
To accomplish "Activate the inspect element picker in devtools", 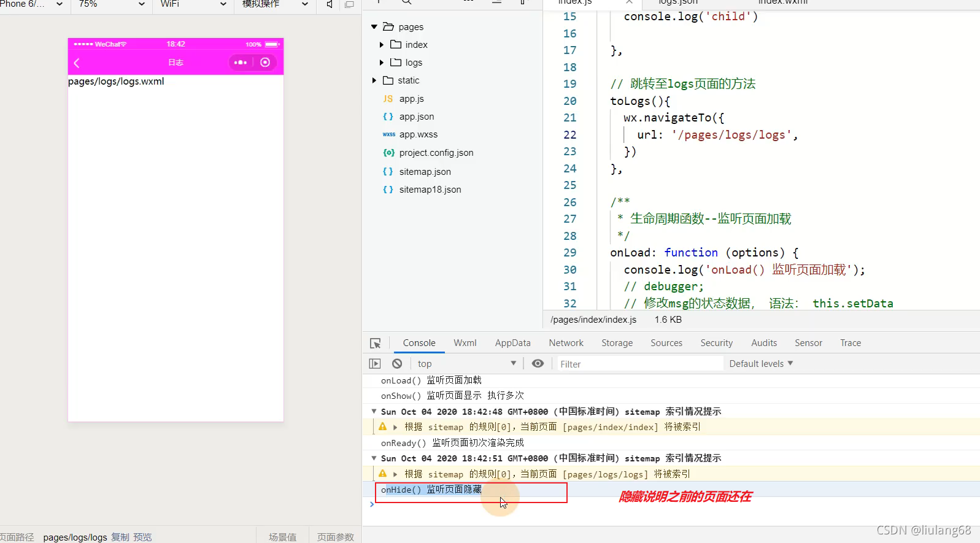I will pos(376,344).
